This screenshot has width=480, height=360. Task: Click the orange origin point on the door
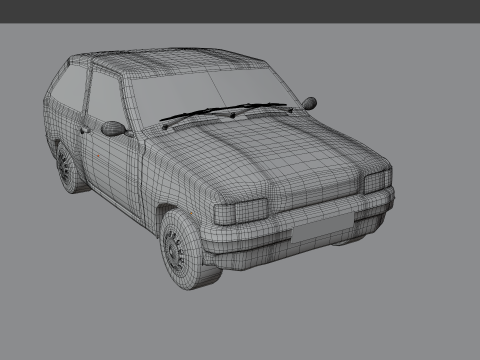point(98,156)
